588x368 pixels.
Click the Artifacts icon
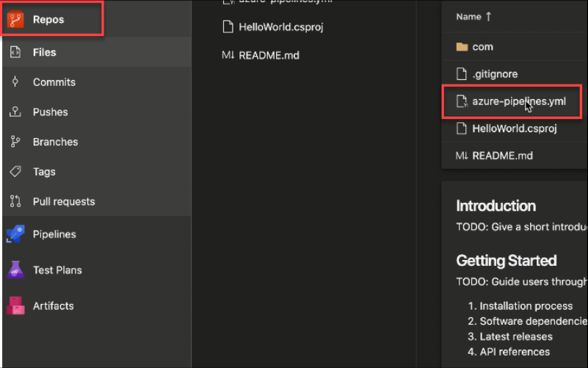[x=15, y=306]
